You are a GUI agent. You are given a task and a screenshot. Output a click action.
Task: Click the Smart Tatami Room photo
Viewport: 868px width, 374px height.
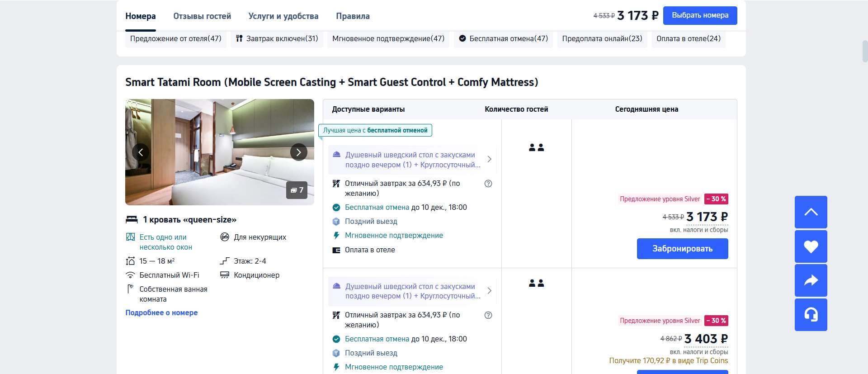220,136
